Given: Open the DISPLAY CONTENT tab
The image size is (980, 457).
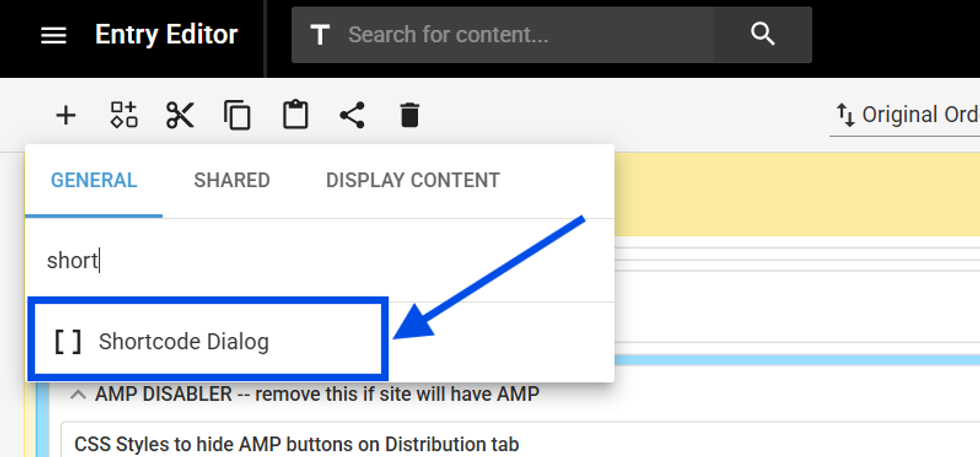Looking at the screenshot, I should (x=413, y=181).
